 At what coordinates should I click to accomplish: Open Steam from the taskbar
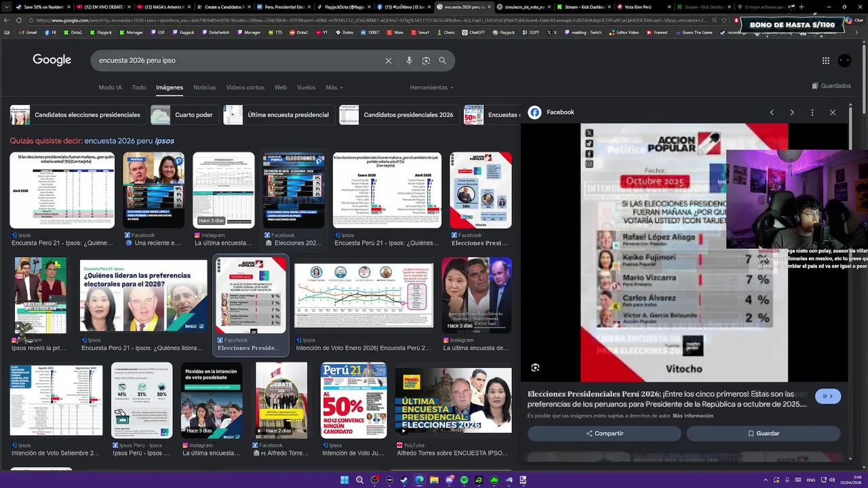[x=404, y=480]
